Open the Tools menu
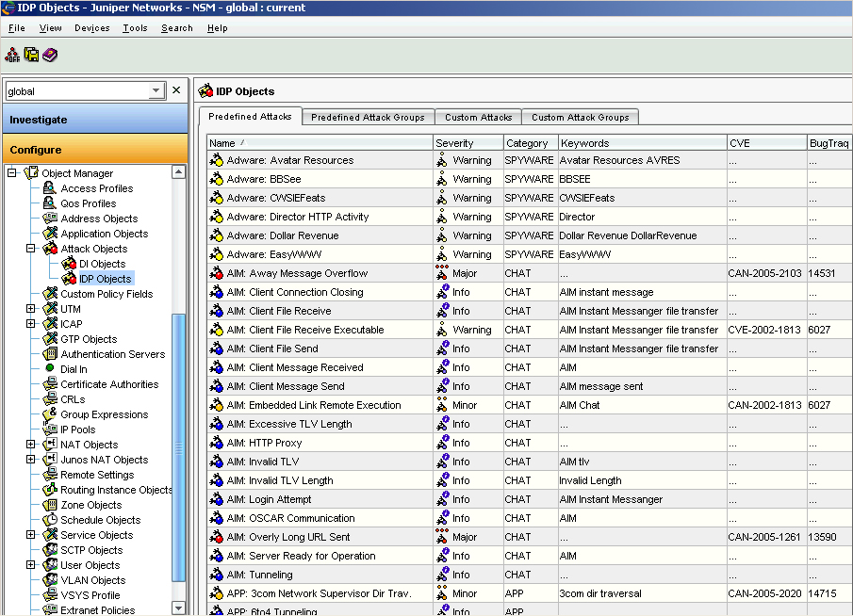 pyautogui.click(x=135, y=28)
